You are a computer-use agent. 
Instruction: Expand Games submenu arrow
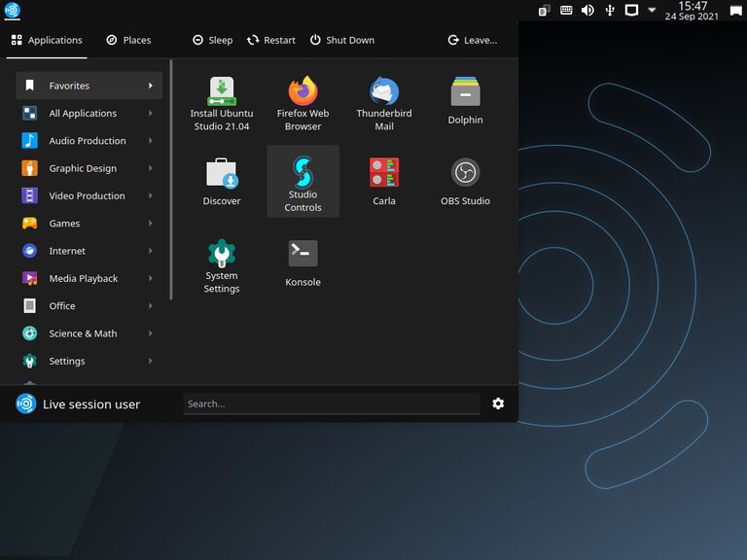(x=151, y=224)
